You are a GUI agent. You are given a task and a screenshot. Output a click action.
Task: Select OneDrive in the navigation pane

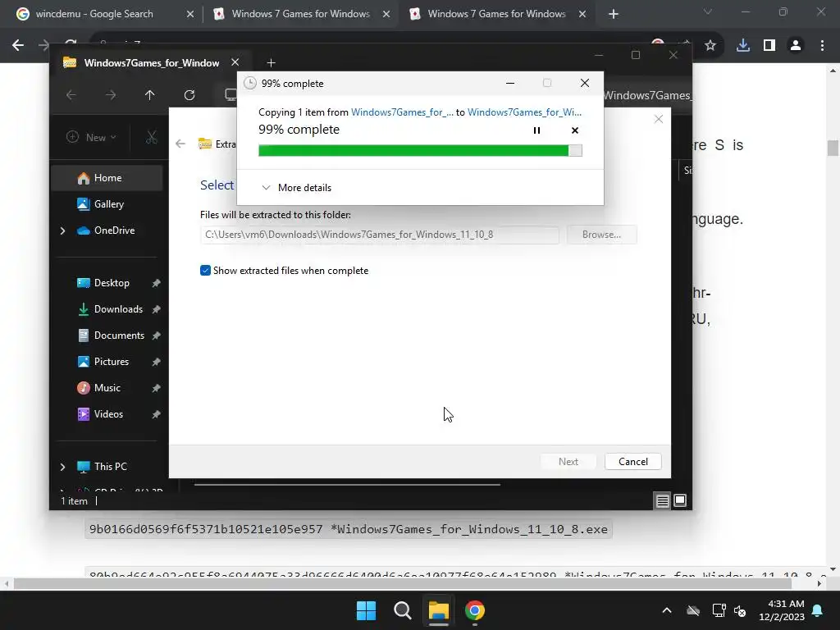(107, 231)
